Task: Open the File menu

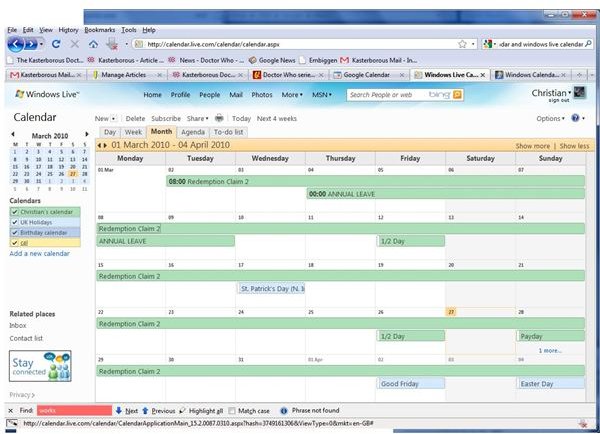Action: point(12,30)
